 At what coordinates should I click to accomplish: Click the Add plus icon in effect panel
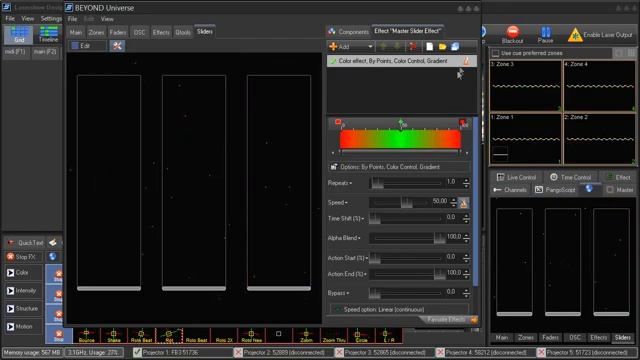(333, 47)
